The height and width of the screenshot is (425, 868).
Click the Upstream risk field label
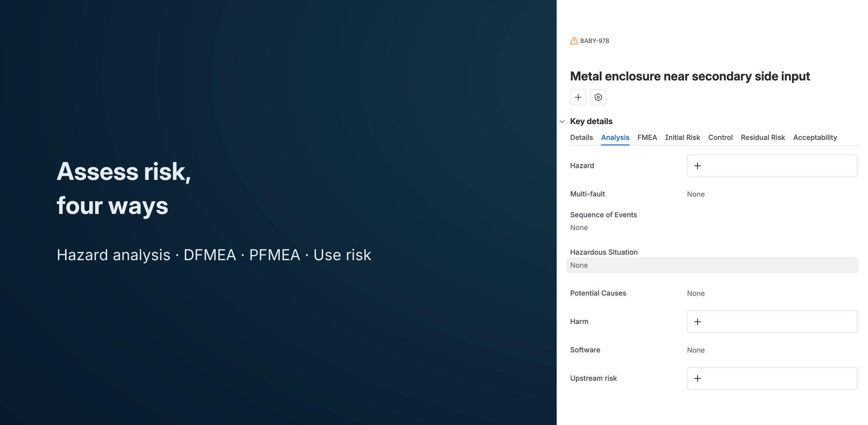point(593,378)
